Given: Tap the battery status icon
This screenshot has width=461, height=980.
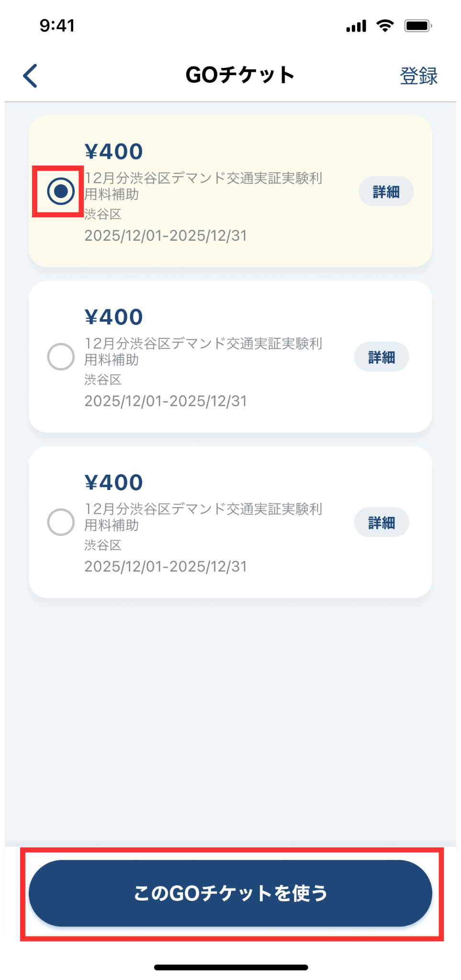Looking at the screenshot, I should point(418,25).
